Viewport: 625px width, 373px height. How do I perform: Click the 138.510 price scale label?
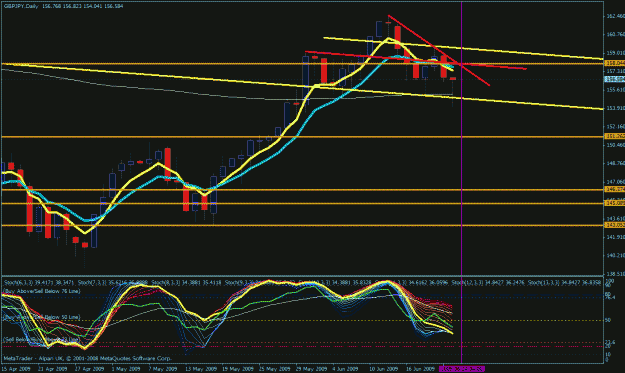615,274
